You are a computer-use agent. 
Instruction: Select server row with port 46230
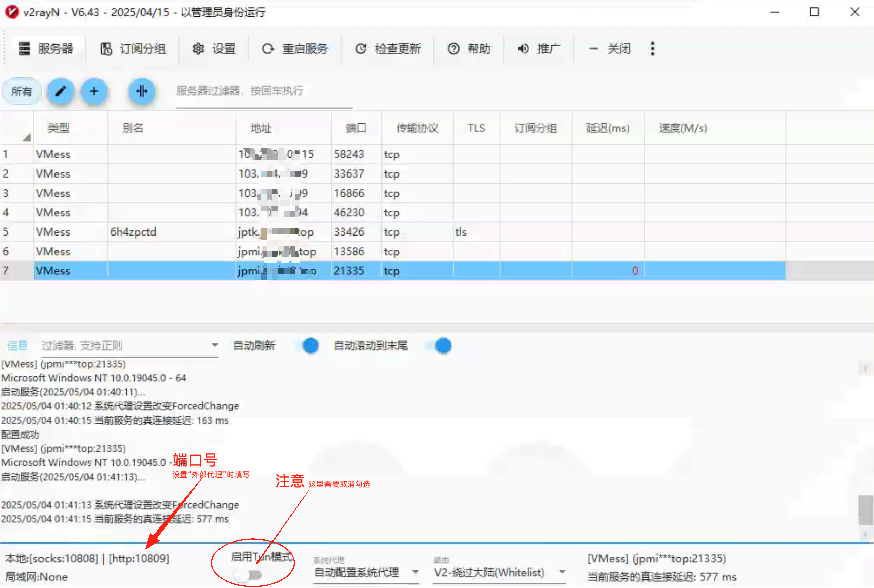pos(393,213)
